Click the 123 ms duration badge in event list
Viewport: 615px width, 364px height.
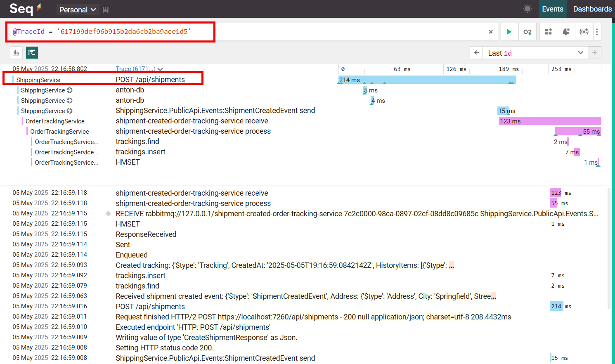(556, 193)
